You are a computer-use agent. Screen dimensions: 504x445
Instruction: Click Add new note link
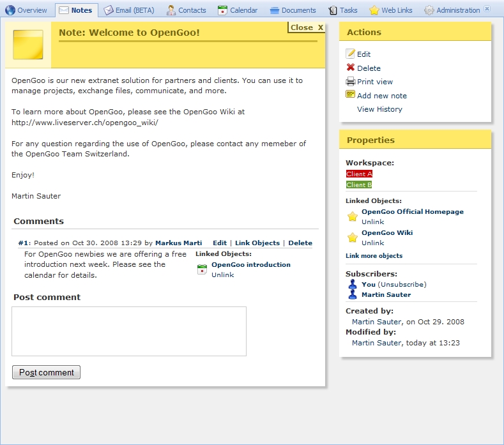pyautogui.click(x=382, y=96)
